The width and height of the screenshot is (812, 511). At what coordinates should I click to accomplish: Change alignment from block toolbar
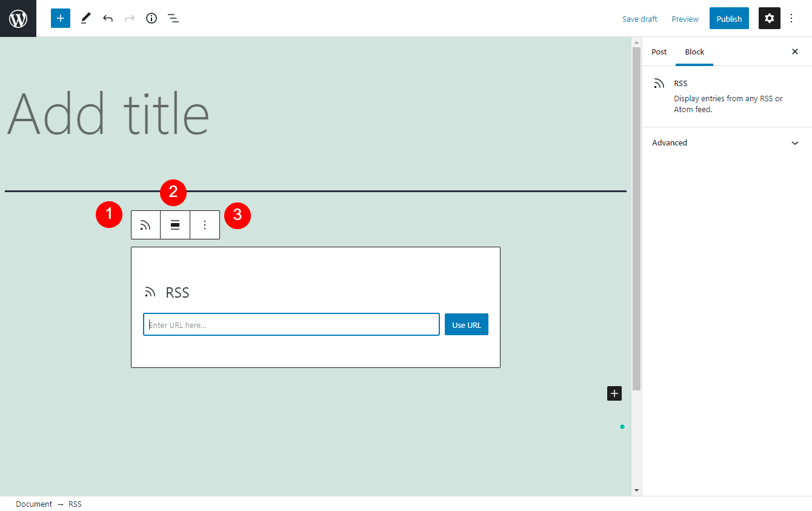[x=175, y=225]
